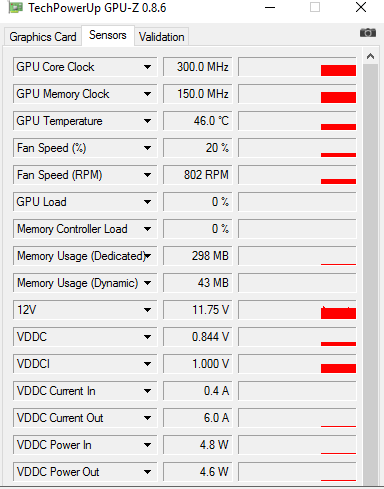Open the GPU Memory Clock dropdown
This screenshot has width=384, height=489.
coord(147,94)
